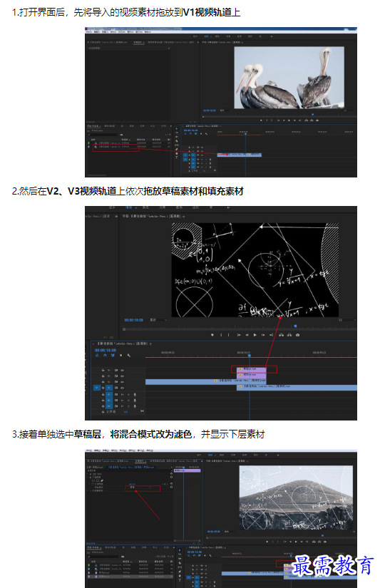Toggle opacity stopwatch animation in step 3 image
The width and height of the screenshot is (380, 588).
93,484
